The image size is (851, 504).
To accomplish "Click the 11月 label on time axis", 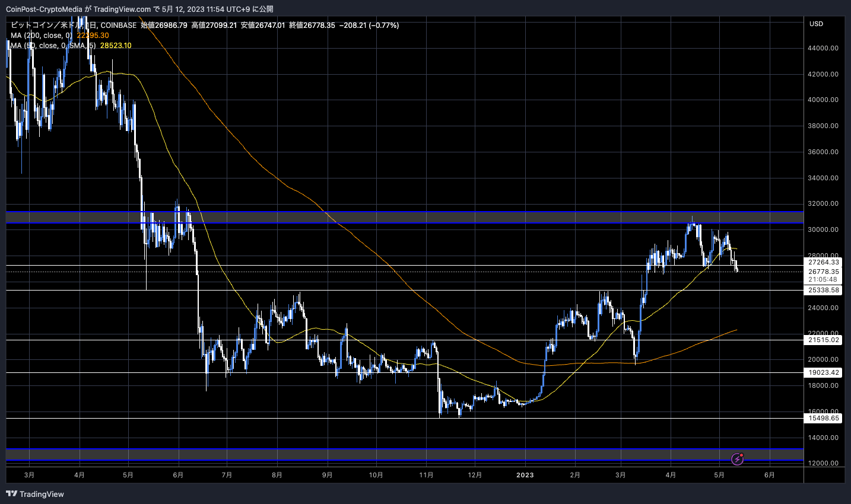I will [x=426, y=475].
